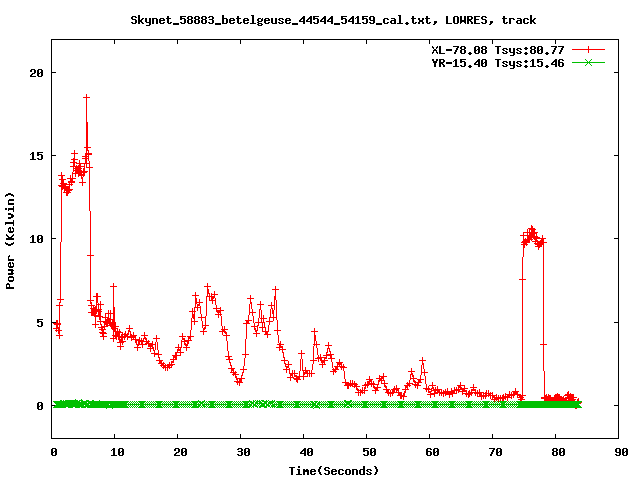Click x-axis tick label 40
The width and height of the screenshot is (640, 480).
(x=306, y=452)
